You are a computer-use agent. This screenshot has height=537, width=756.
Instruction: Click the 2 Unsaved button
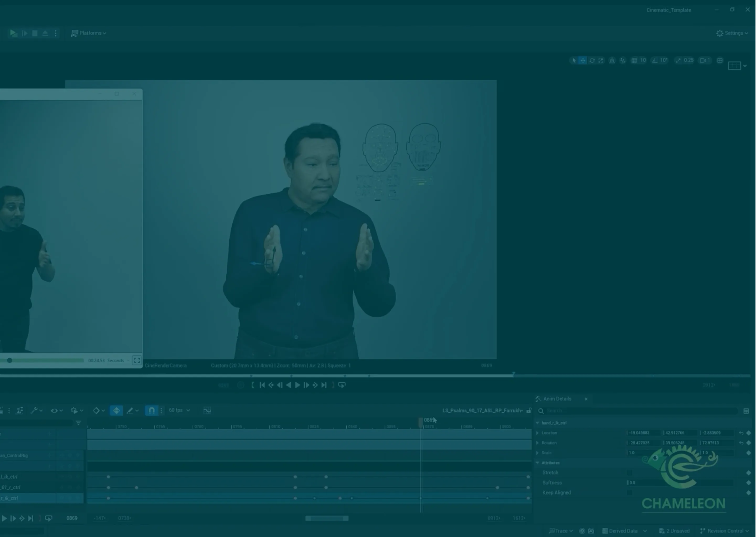(675, 531)
